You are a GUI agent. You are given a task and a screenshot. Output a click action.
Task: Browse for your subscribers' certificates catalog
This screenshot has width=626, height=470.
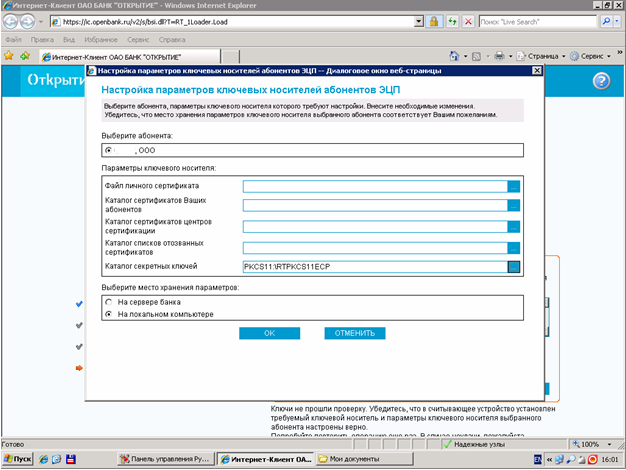pyautogui.click(x=514, y=206)
